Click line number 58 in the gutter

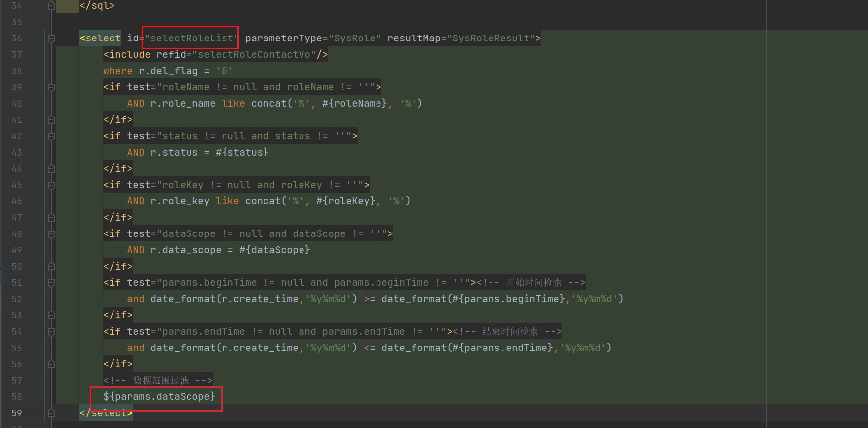(17, 397)
